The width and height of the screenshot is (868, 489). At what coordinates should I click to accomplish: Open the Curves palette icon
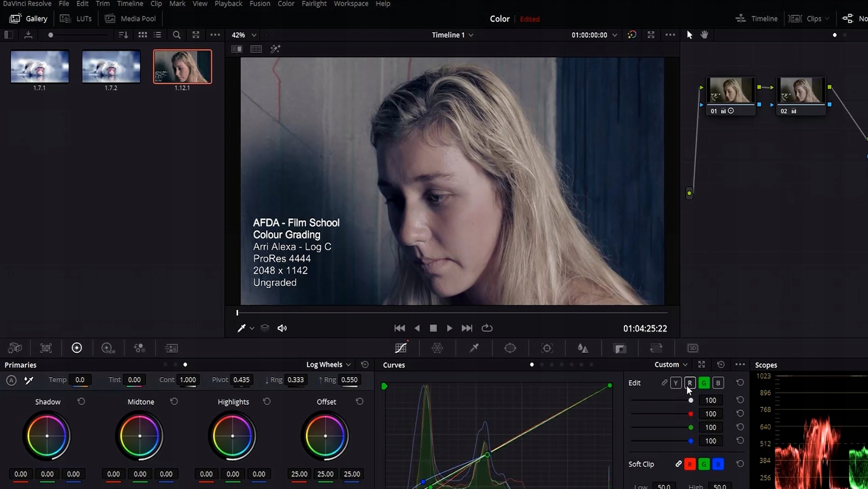coord(401,348)
